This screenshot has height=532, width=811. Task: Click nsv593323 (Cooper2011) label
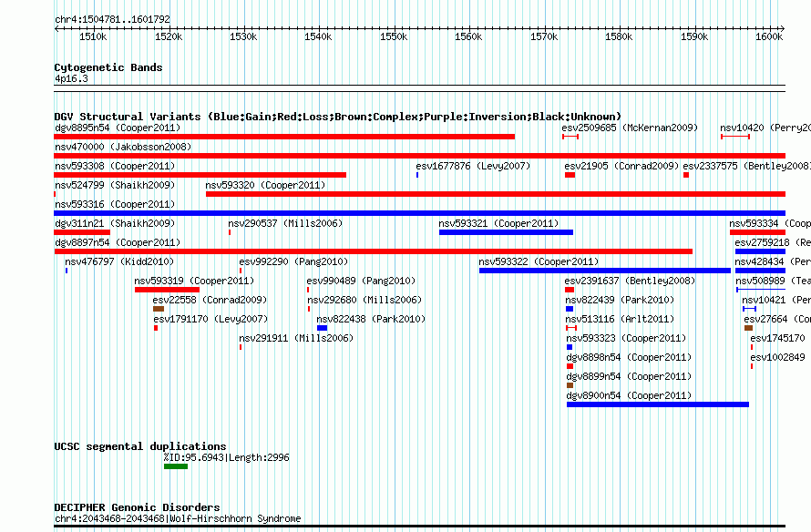point(626,338)
